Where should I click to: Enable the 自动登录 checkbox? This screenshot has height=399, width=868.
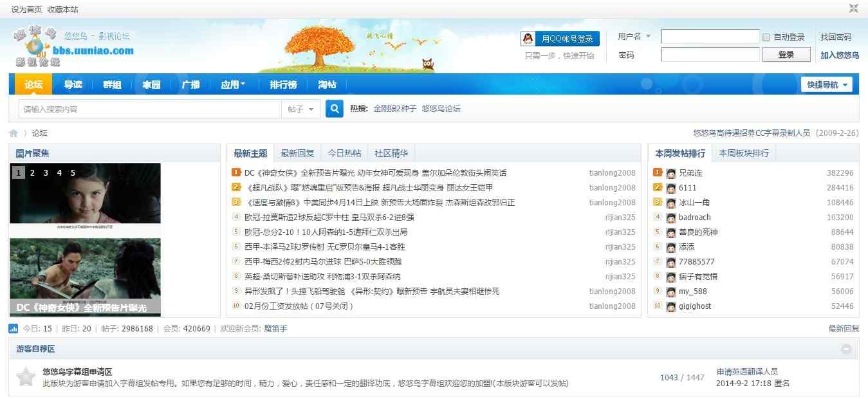pos(766,37)
